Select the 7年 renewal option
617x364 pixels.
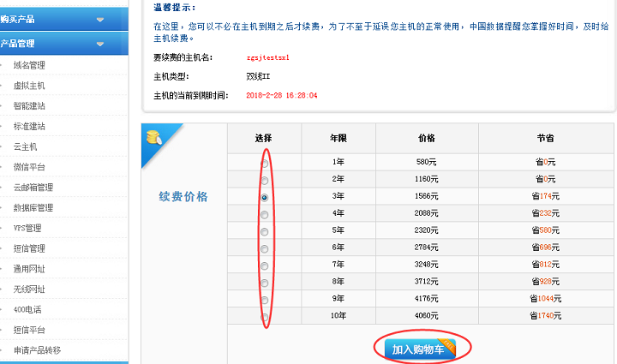pos(264,266)
